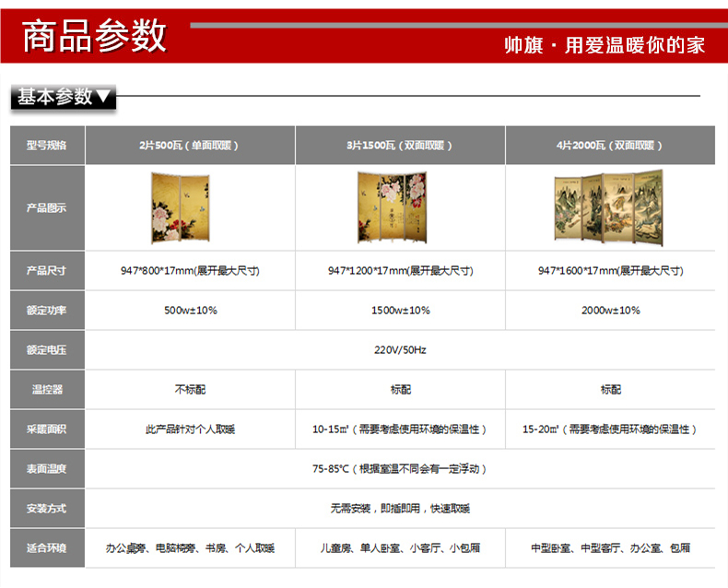Click the 温控器 row label

pos(47,390)
